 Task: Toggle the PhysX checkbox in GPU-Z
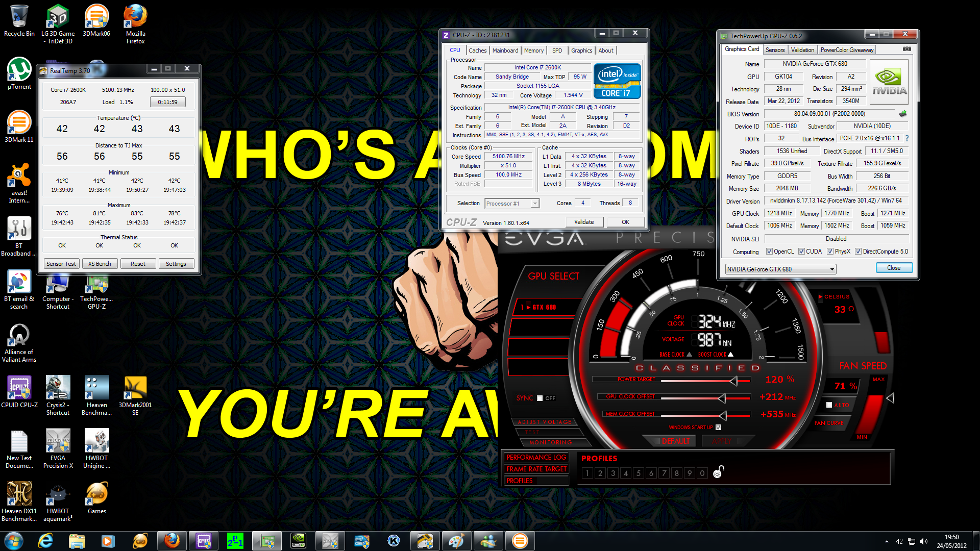[830, 252]
